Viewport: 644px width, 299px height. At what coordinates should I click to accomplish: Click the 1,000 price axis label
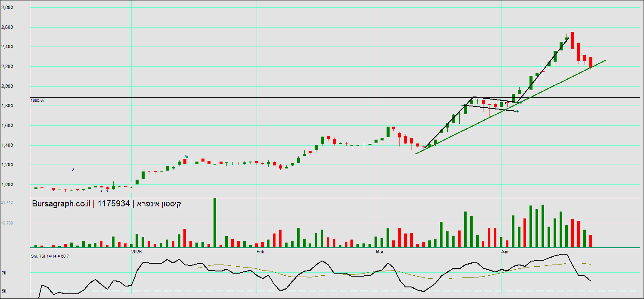pos(7,185)
